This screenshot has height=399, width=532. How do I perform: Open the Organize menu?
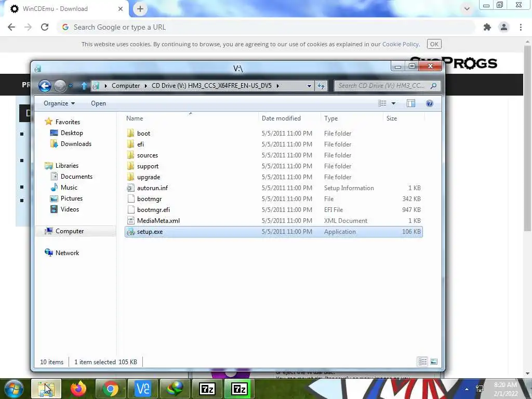59,103
